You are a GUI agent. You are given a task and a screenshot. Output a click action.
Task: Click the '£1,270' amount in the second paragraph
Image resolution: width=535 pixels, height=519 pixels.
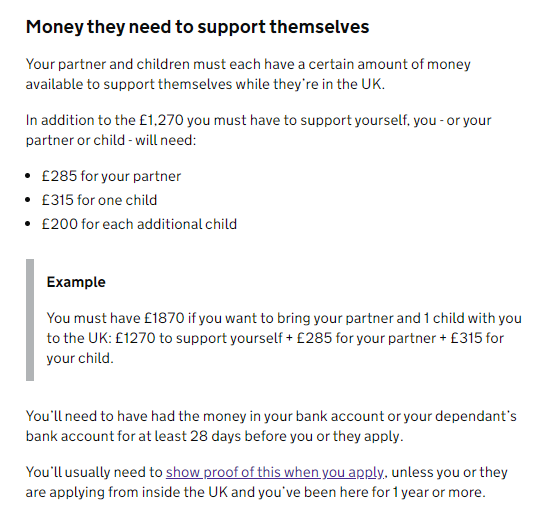pos(161,120)
